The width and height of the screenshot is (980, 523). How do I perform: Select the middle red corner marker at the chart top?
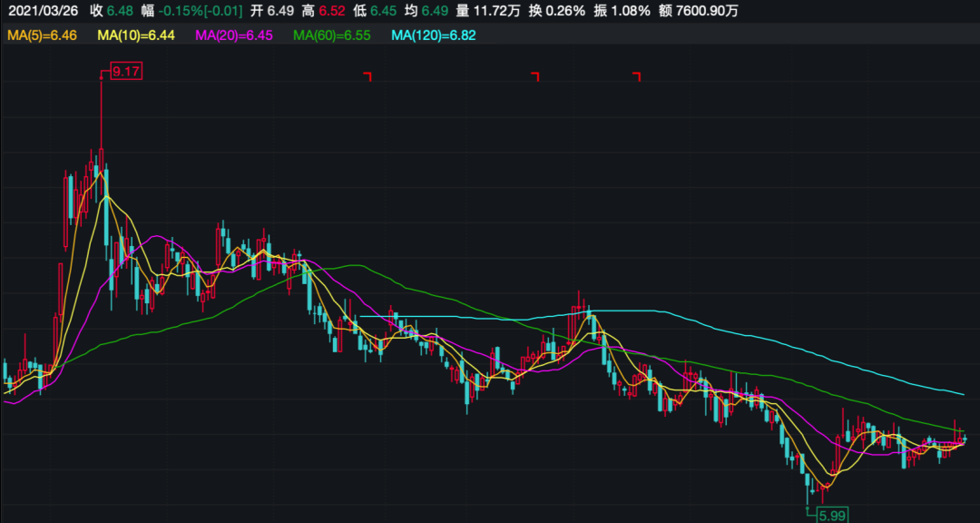(x=534, y=76)
